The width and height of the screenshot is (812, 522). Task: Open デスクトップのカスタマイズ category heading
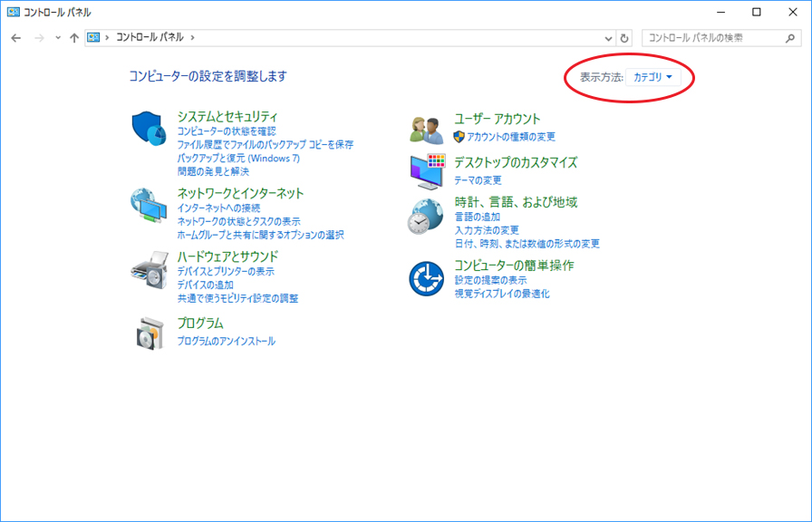(516, 162)
